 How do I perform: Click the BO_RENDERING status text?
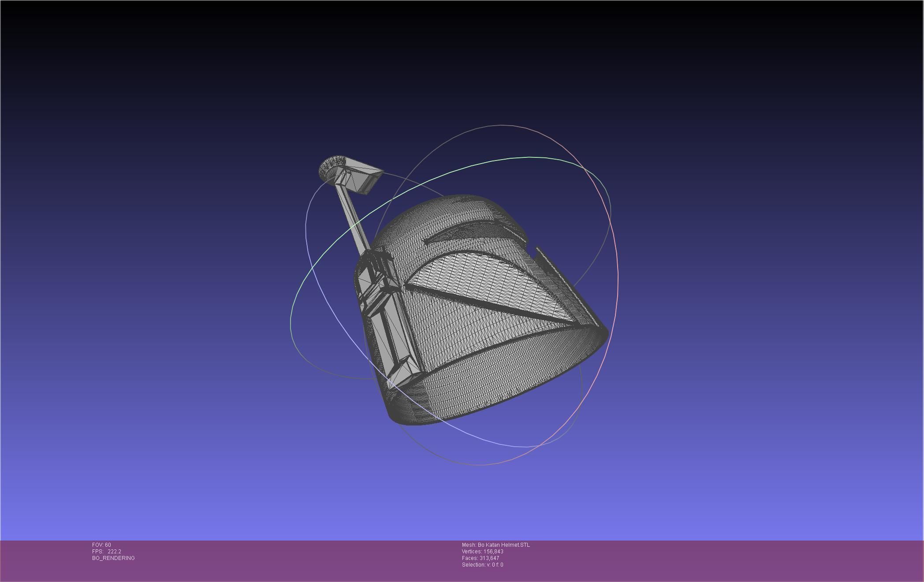(113, 558)
